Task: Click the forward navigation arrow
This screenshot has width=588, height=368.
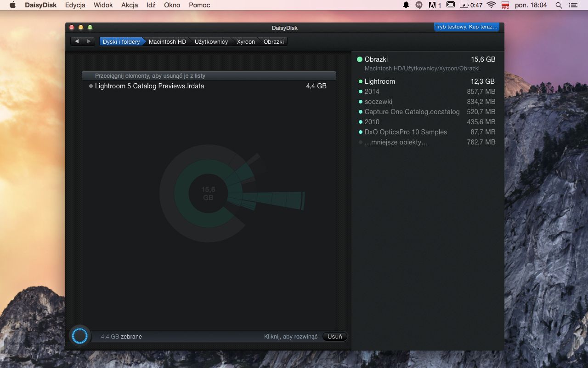Action: pos(89,41)
